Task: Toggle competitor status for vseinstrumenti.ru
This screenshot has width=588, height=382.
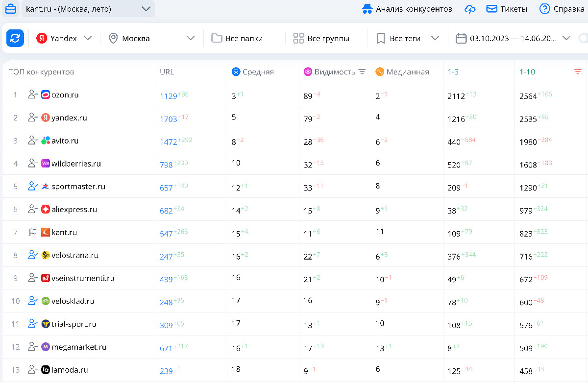Action: (33, 278)
